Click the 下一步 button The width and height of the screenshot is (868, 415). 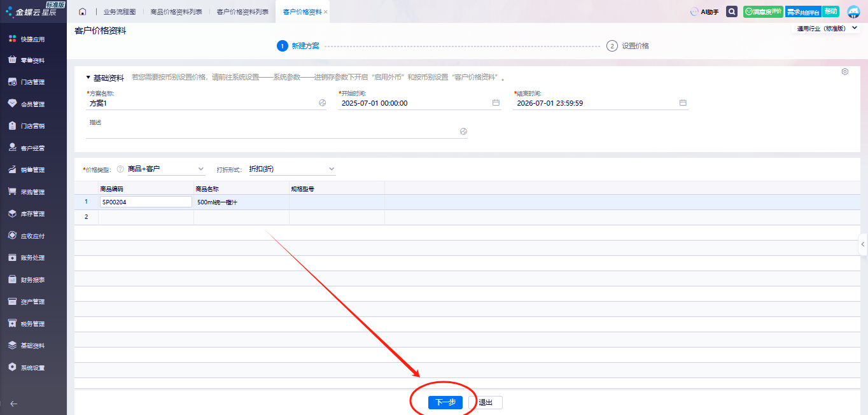[445, 402]
